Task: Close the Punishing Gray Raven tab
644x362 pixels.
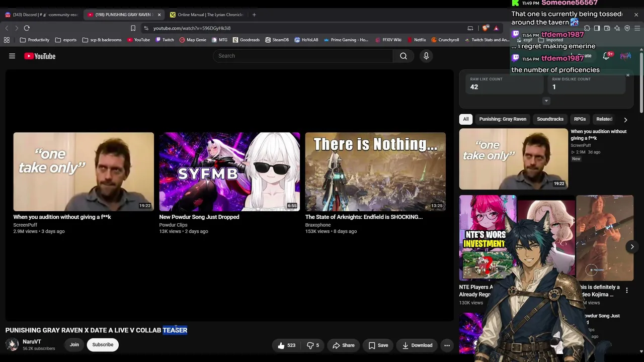Action: tap(159, 15)
